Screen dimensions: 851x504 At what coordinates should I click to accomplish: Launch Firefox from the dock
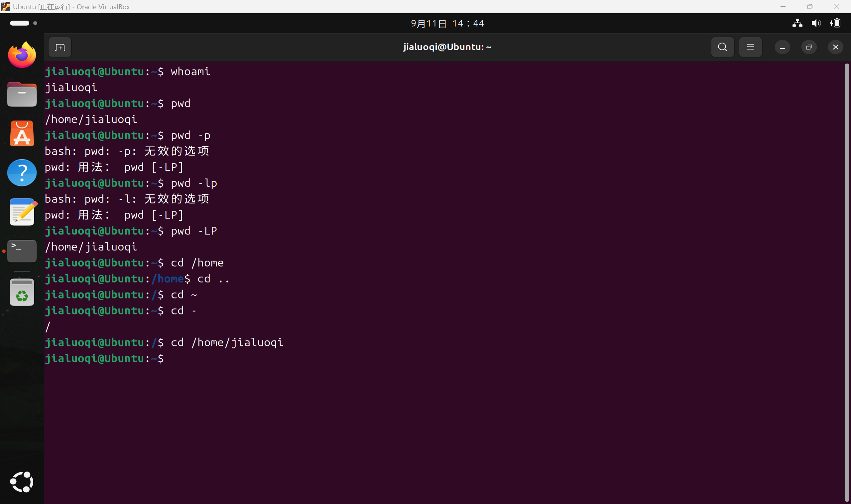click(x=22, y=55)
